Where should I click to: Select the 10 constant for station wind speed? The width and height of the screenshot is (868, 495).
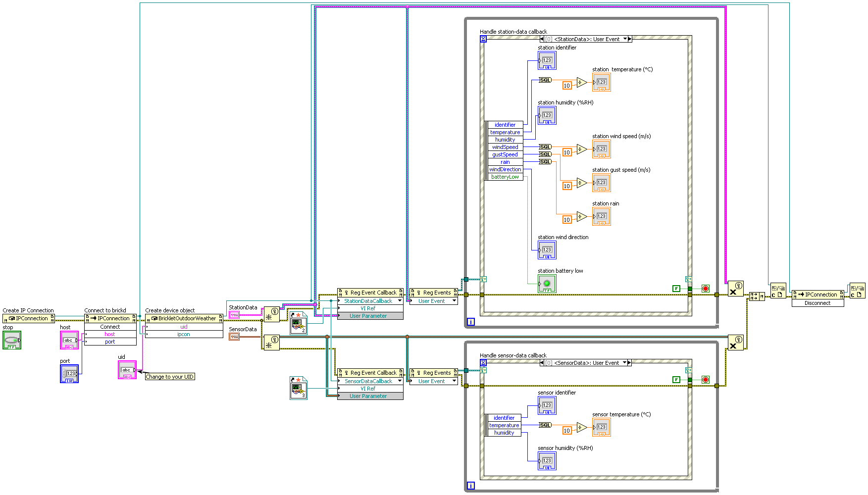click(566, 152)
